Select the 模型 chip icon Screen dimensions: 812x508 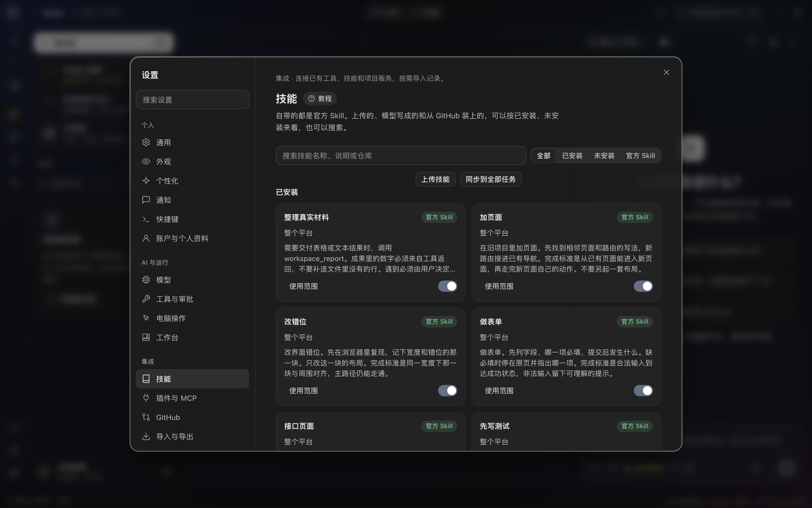click(x=146, y=280)
